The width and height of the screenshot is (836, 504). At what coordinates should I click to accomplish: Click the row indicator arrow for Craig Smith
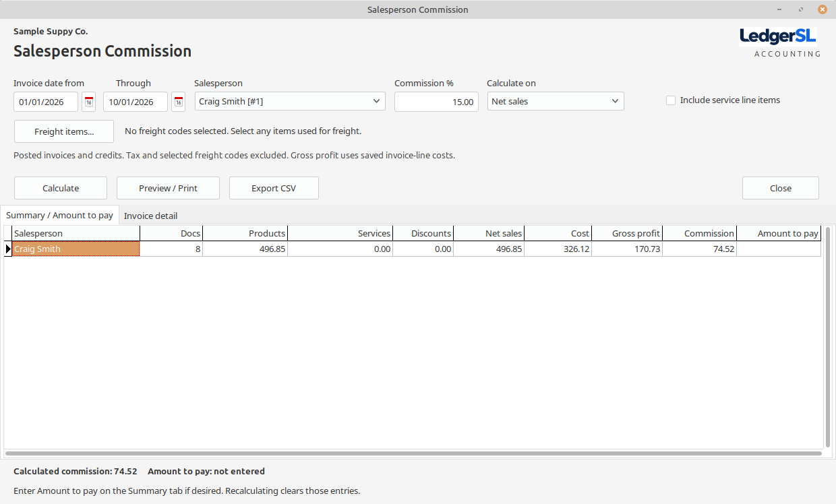[x=8, y=249]
